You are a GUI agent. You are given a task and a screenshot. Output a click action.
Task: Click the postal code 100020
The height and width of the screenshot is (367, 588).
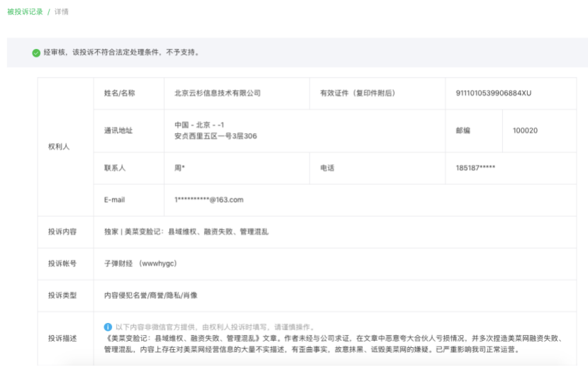click(x=525, y=130)
